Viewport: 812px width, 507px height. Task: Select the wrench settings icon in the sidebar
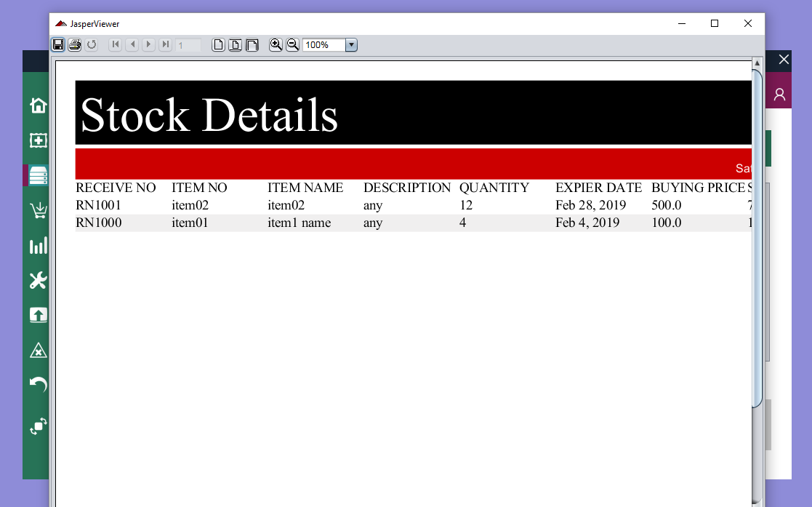tap(37, 280)
